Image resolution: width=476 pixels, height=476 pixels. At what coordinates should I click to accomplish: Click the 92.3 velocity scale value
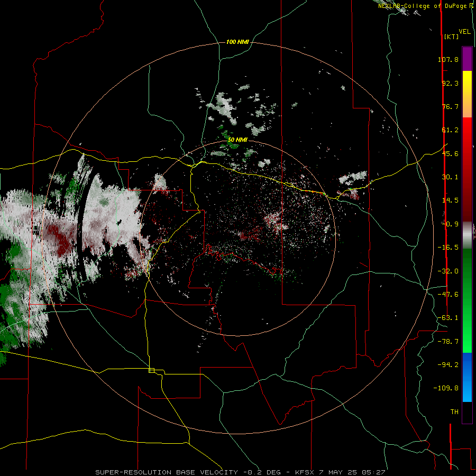pyautogui.click(x=450, y=83)
